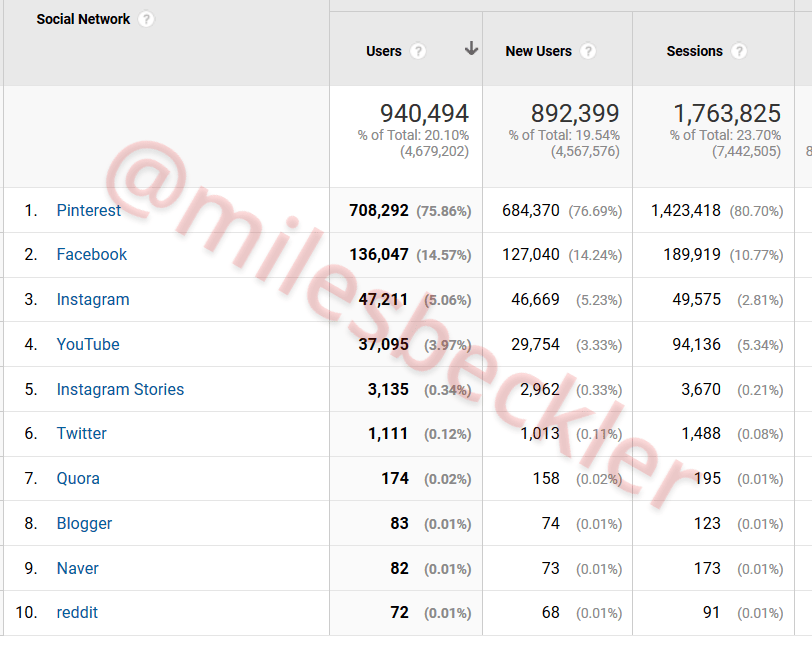
Task: Select Pinterest users percentage 75.86%
Action: (444, 211)
